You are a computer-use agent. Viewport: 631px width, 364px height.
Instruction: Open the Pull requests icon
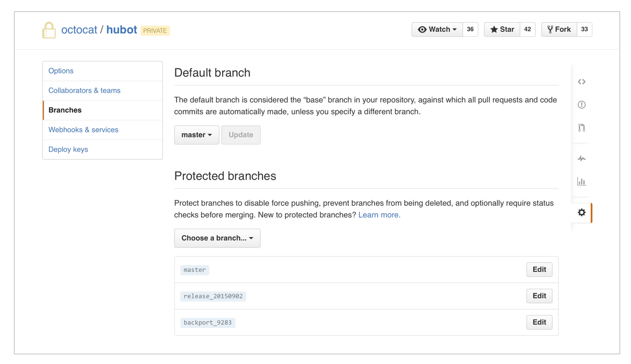click(582, 128)
